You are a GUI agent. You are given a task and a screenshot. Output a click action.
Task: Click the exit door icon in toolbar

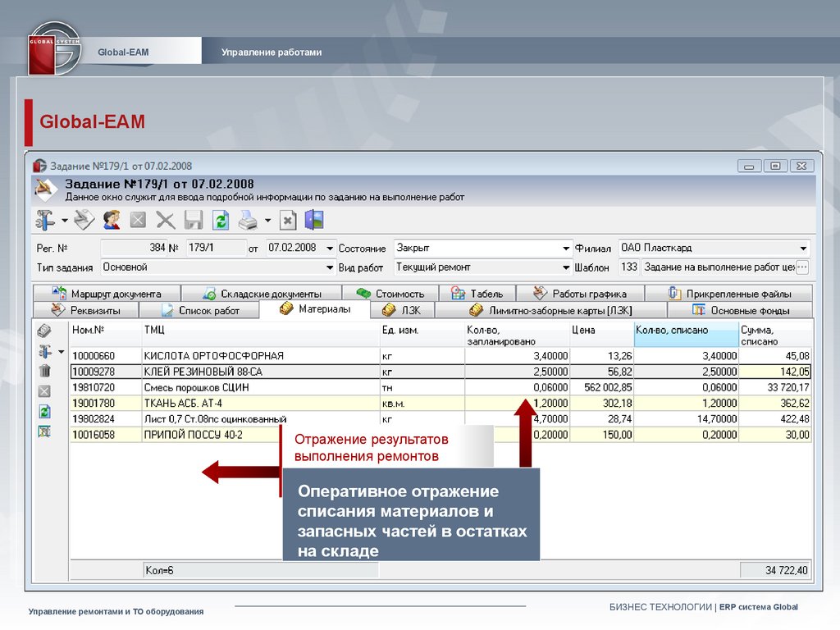[x=314, y=220]
